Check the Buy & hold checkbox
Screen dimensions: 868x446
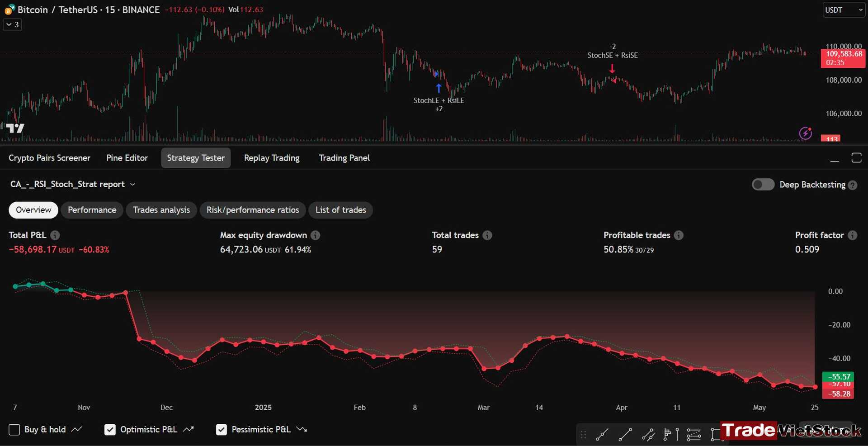[x=14, y=430]
